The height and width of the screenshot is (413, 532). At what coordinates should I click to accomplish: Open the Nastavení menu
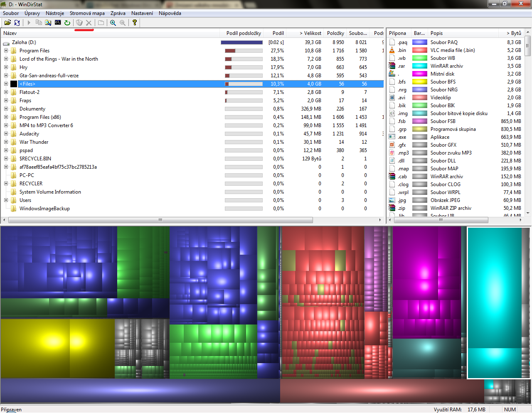pos(142,13)
